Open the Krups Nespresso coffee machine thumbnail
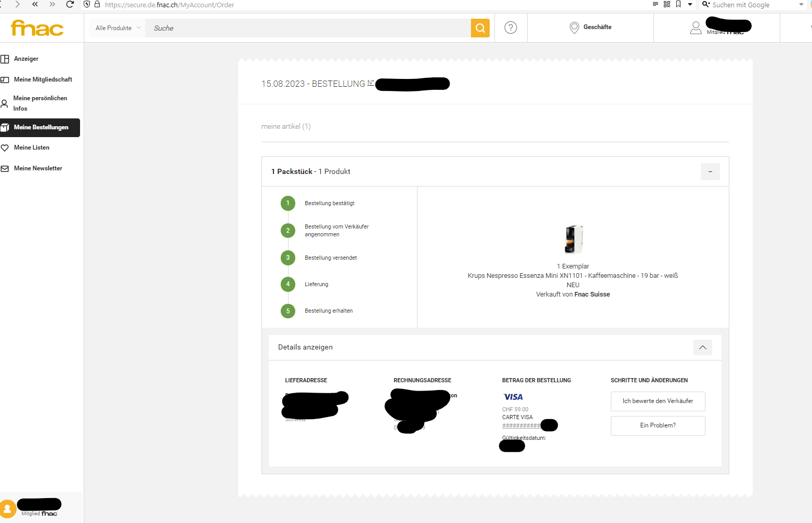 click(x=573, y=239)
